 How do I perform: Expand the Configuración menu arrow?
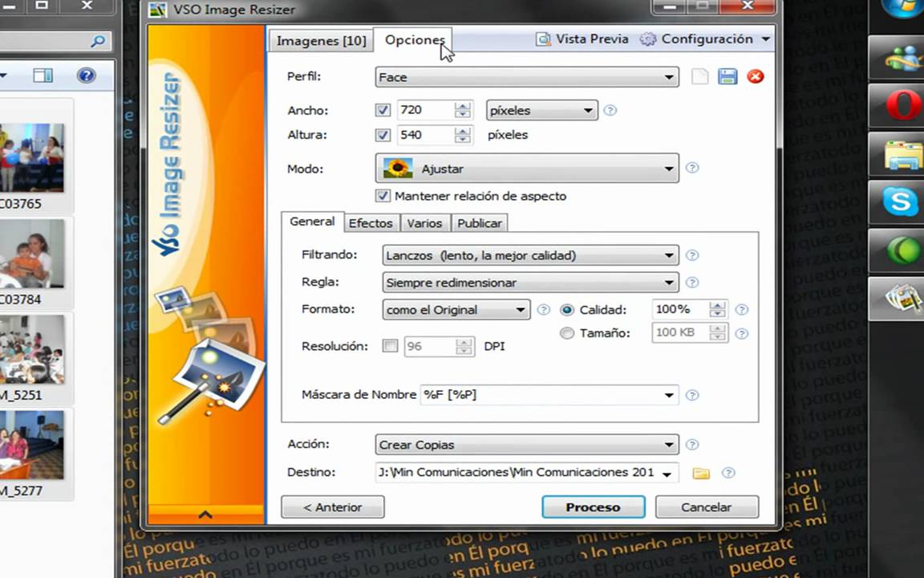click(765, 39)
